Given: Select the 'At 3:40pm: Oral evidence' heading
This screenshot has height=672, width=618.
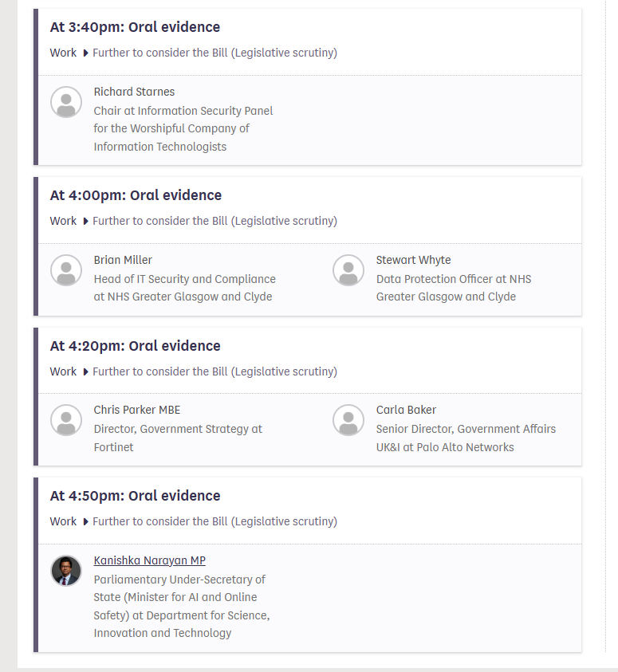Looking at the screenshot, I should [135, 27].
